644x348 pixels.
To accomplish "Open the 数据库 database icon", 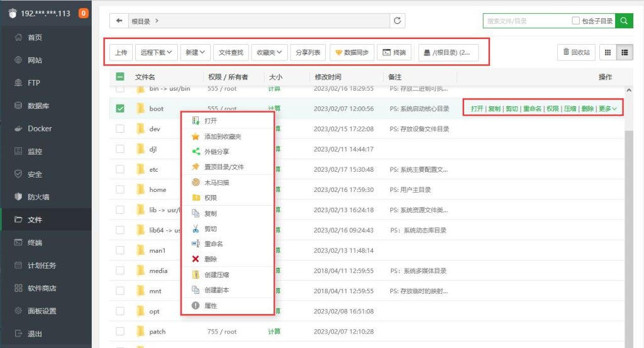I will click(18, 106).
